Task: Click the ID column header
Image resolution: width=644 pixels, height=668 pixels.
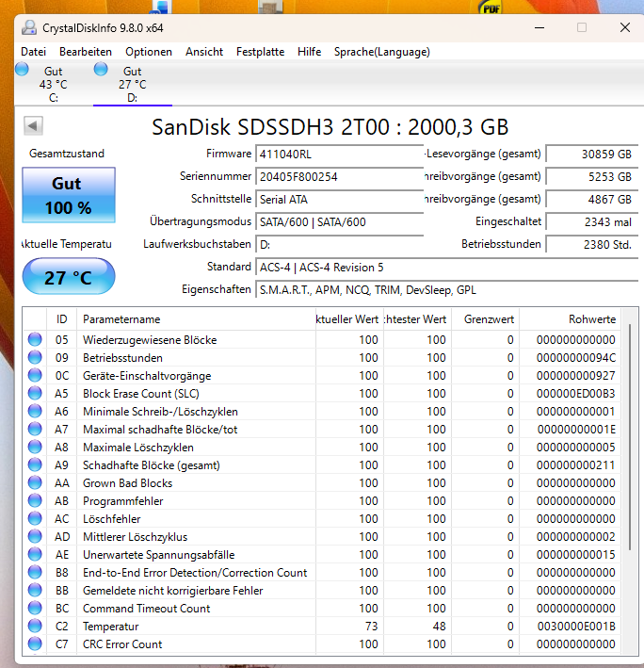Action: [62, 319]
